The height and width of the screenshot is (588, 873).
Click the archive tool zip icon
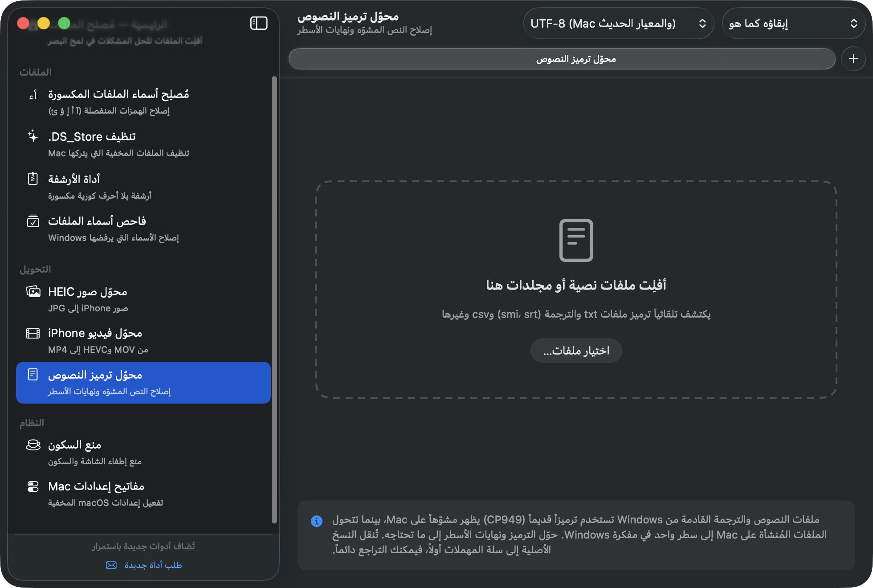(33, 179)
